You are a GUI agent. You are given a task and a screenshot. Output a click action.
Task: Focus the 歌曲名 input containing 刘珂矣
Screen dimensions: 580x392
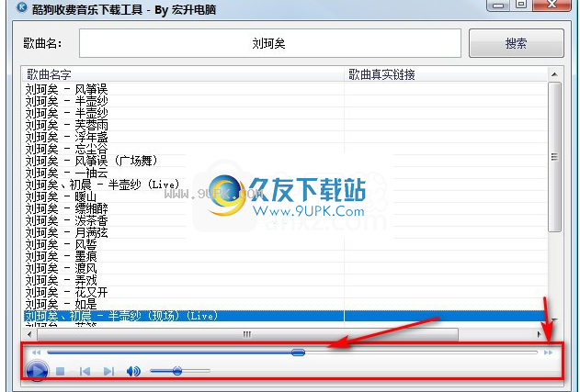click(x=269, y=43)
